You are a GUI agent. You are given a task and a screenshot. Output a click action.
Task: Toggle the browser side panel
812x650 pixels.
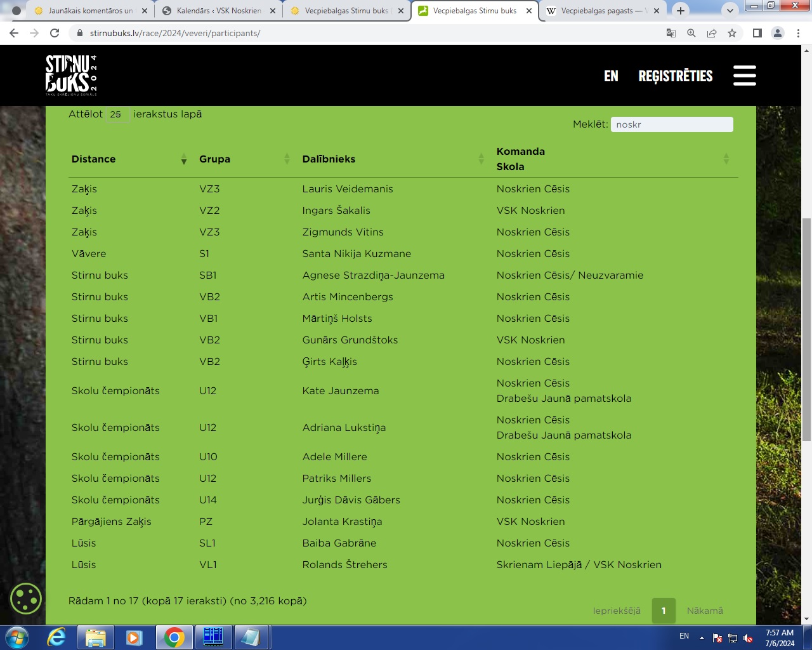(757, 33)
